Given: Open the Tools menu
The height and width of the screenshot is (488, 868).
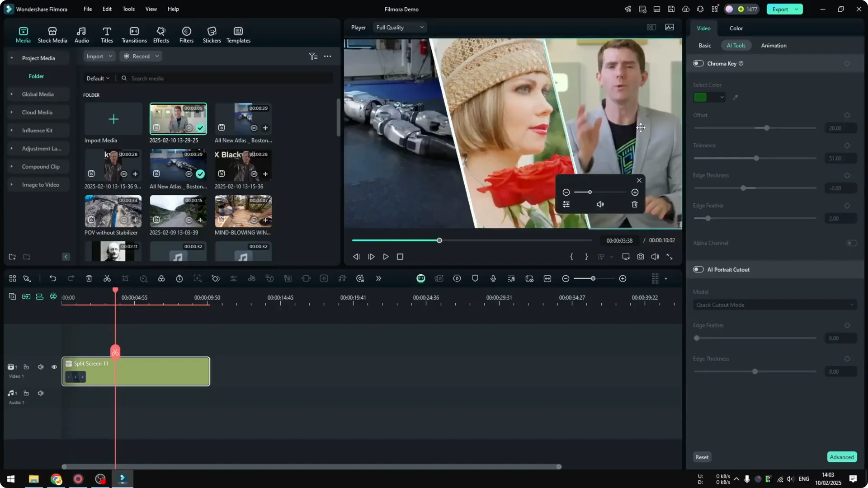Looking at the screenshot, I should tap(128, 9).
